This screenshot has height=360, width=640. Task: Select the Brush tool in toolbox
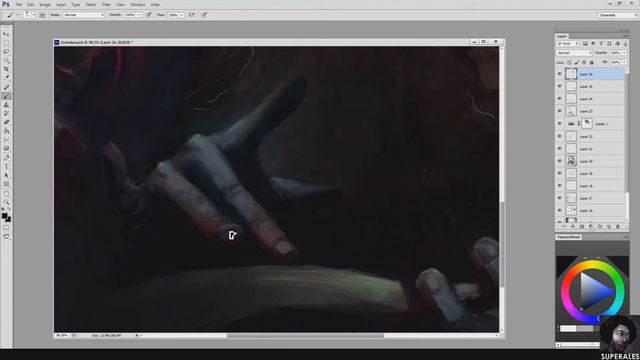(6, 96)
